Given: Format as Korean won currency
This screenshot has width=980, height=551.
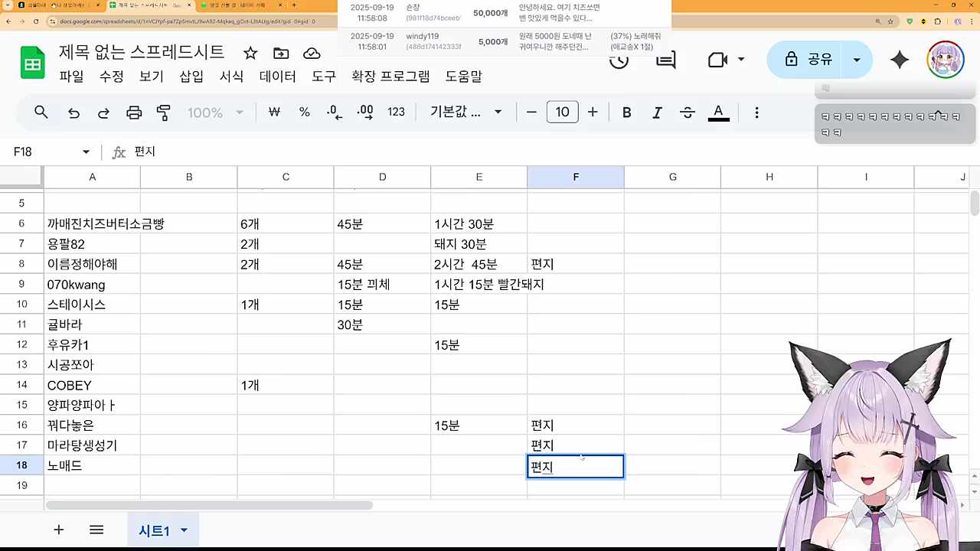Looking at the screenshot, I should [x=274, y=112].
